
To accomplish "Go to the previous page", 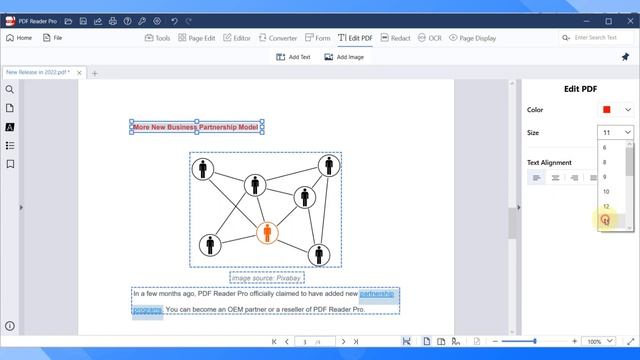I will 287,342.
